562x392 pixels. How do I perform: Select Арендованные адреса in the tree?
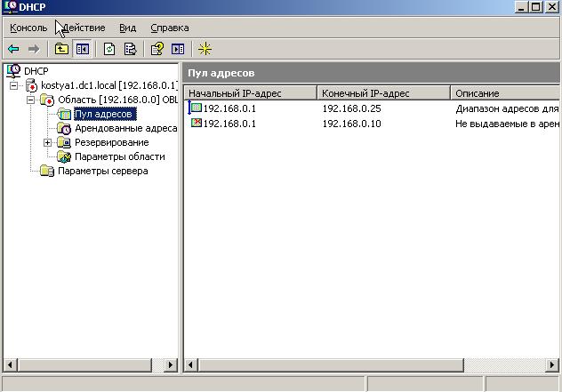pyautogui.click(x=125, y=128)
